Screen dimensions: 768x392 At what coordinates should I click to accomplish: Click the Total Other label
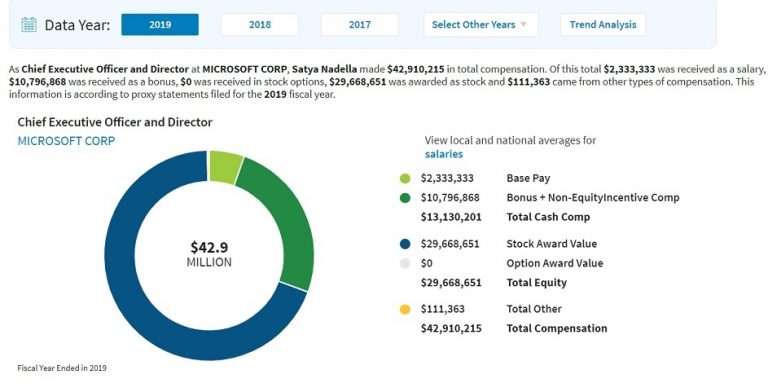(x=534, y=309)
